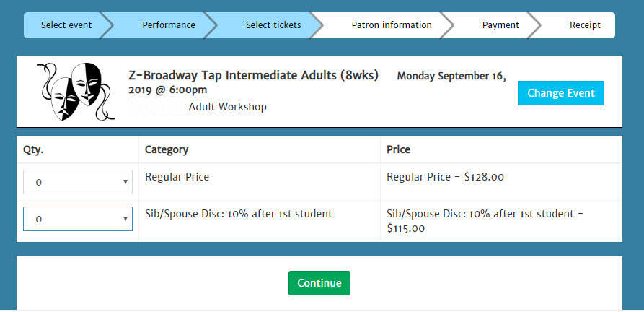Go to the Performance step
Image resolution: width=644 pixels, height=312 pixels.
click(169, 25)
